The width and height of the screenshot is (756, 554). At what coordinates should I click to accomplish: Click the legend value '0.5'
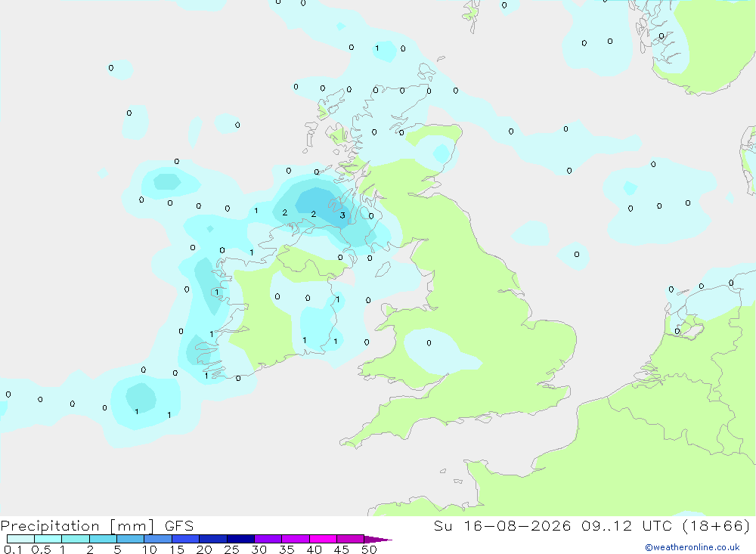[x=41, y=549]
